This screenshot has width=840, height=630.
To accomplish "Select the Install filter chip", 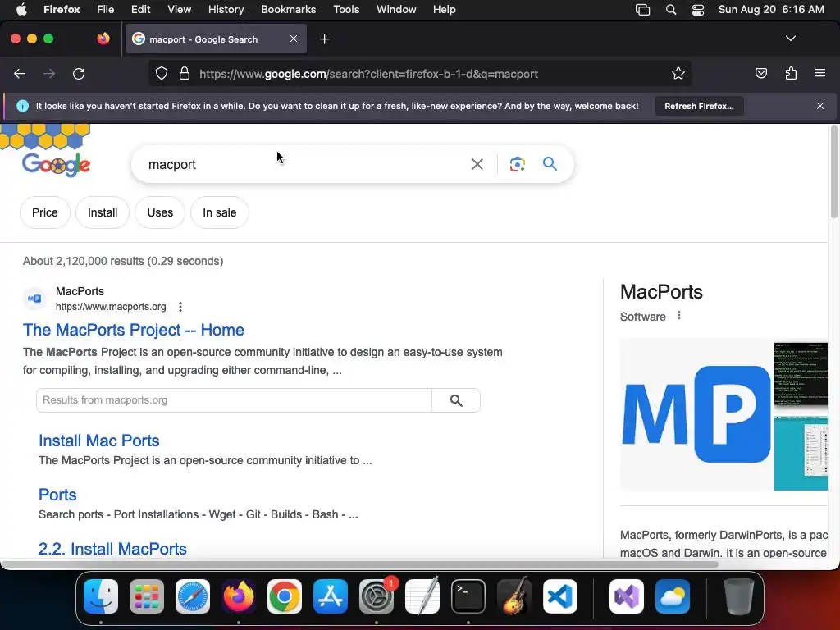I will tap(103, 212).
